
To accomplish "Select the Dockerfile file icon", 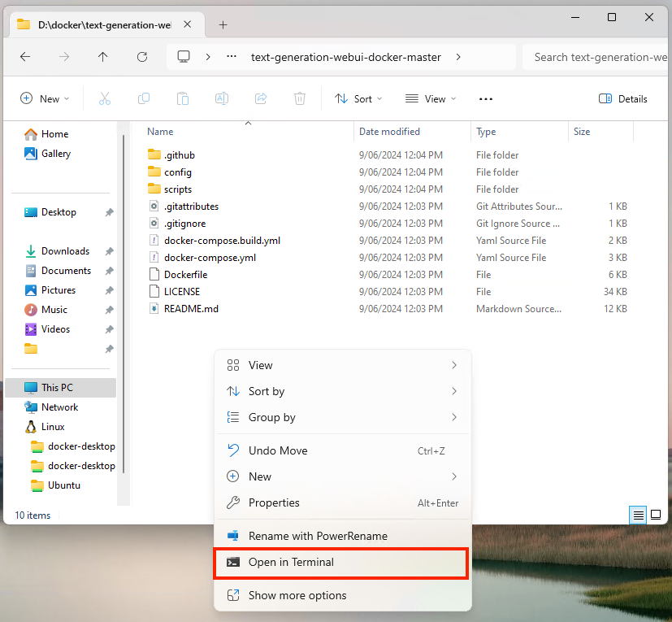I will point(154,275).
